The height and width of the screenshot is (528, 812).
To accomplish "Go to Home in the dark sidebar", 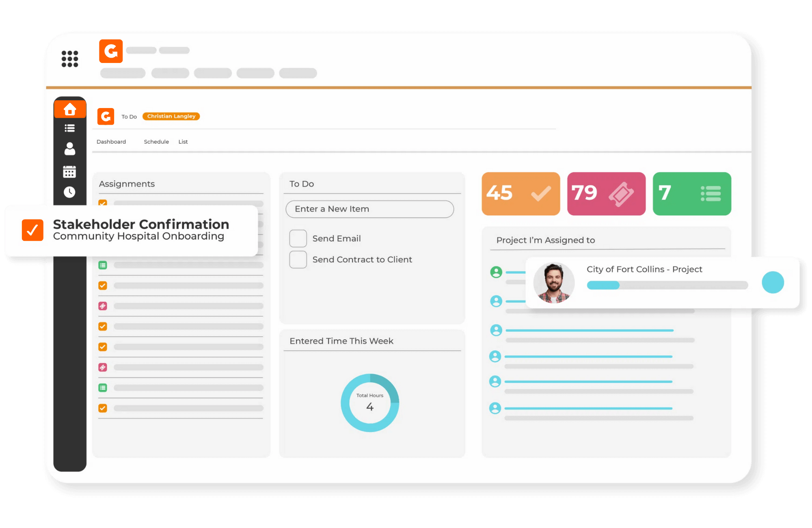I will click(70, 109).
